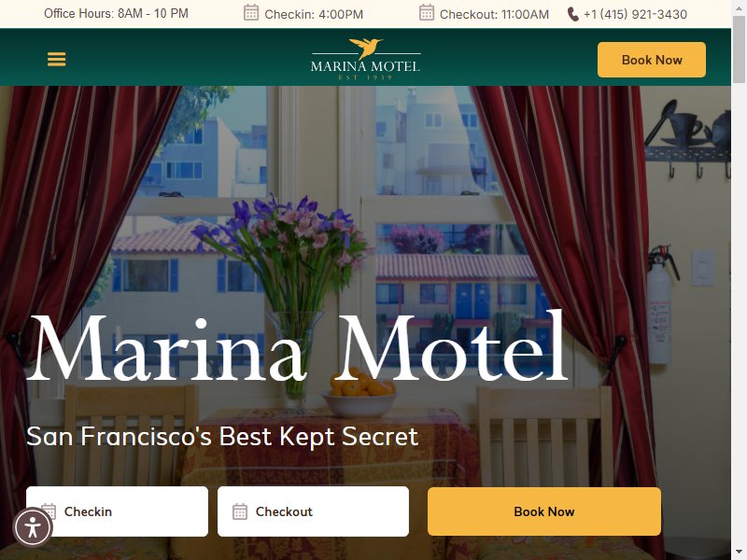Click the page scrollbar thumb
Viewport: 747px width, 560px height.
click(x=739, y=49)
